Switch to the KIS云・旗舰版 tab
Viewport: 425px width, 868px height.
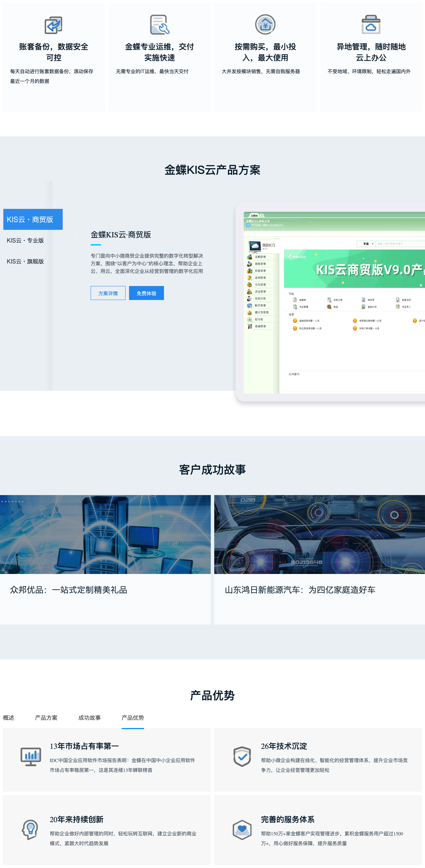[x=25, y=261]
